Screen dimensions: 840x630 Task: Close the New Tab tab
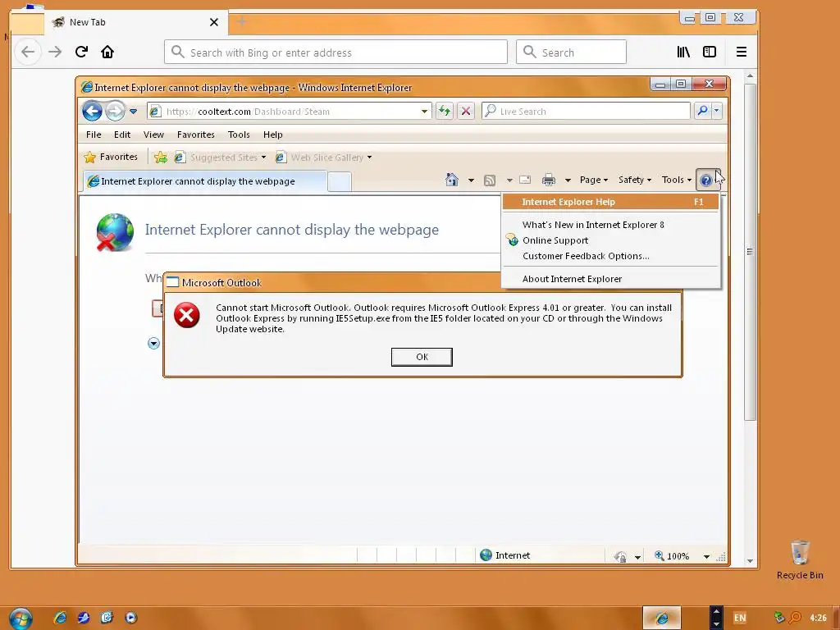click(x=214, y=22)
